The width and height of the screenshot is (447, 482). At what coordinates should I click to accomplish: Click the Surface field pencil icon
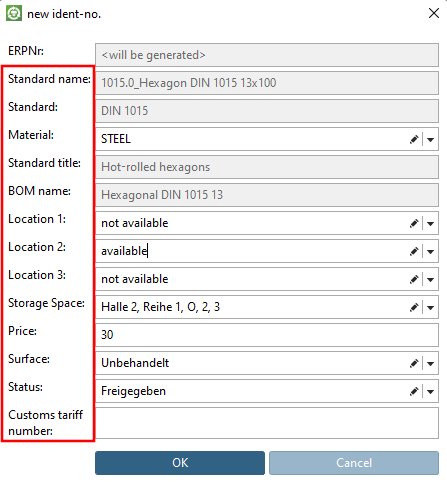[x=414, y=363]
